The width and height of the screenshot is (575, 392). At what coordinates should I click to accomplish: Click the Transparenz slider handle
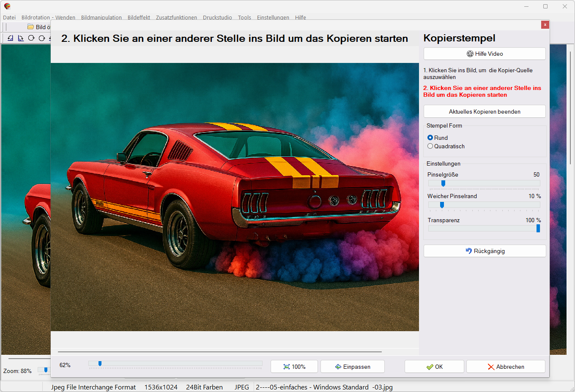tap(538, 229)
